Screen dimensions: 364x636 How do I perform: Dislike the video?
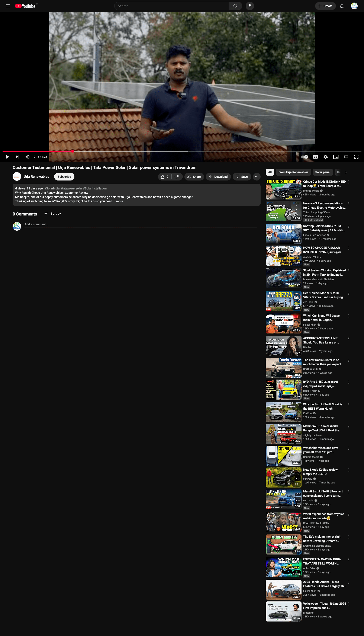177,177
